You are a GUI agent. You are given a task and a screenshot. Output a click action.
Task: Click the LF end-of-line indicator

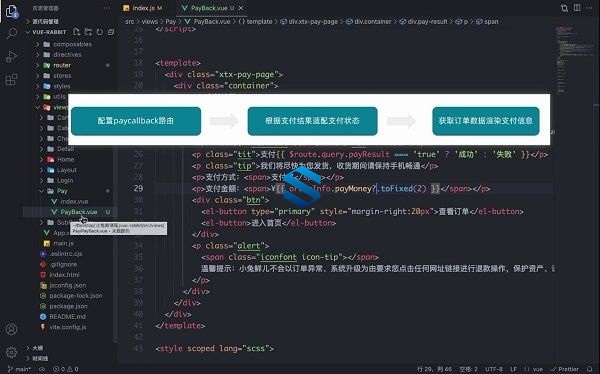(514, 369)
